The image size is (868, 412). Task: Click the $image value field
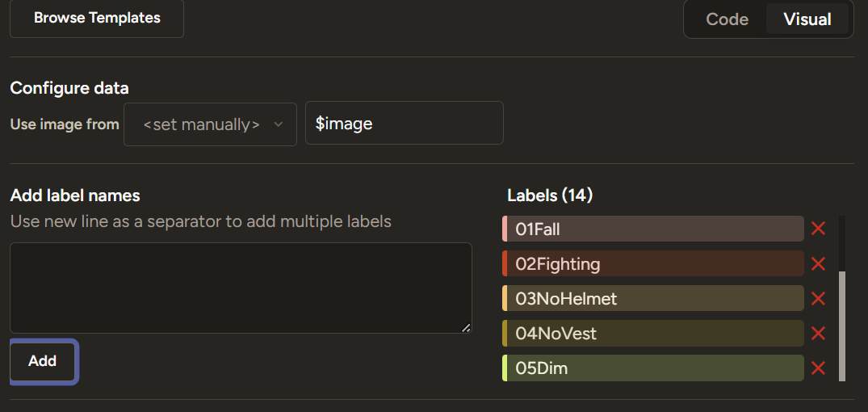click(404, 124)
